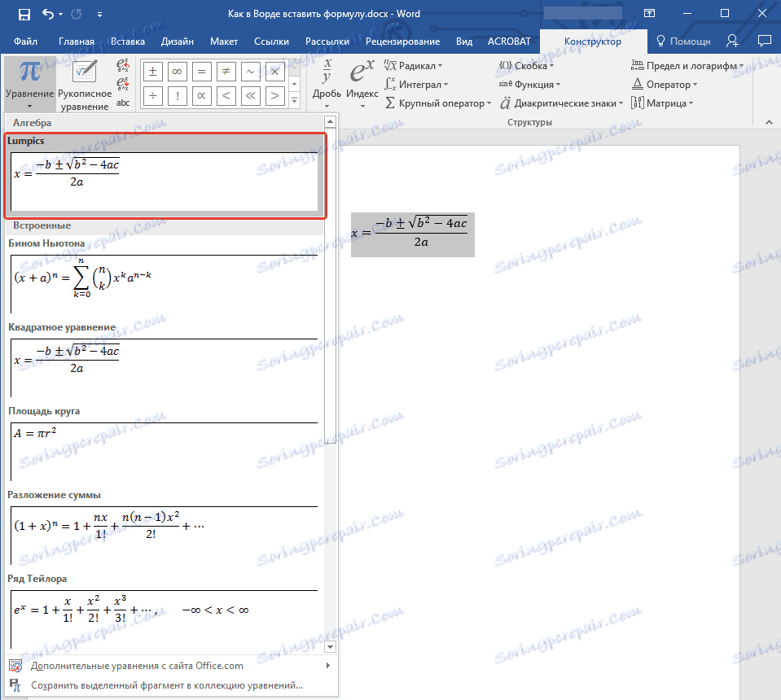Insert the proportional-to symbol
Screen dimensions: 781x700
click(202, 95)
